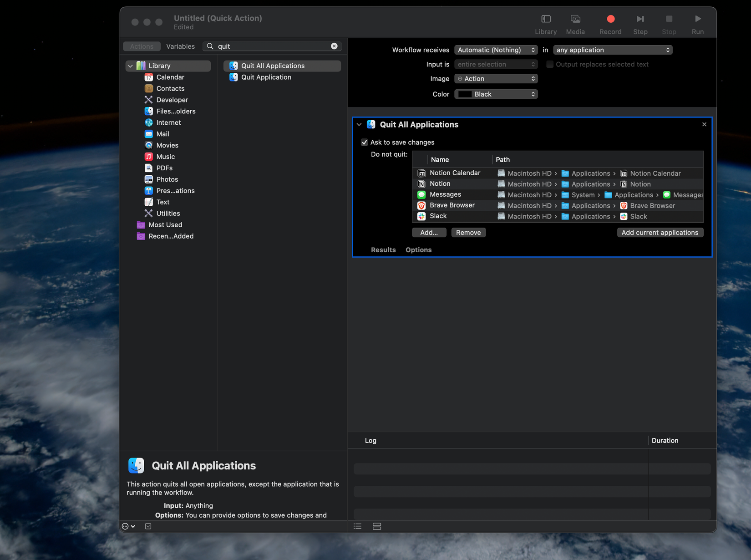
Task: Click the Remove button
Action: (x=468, y=232)
